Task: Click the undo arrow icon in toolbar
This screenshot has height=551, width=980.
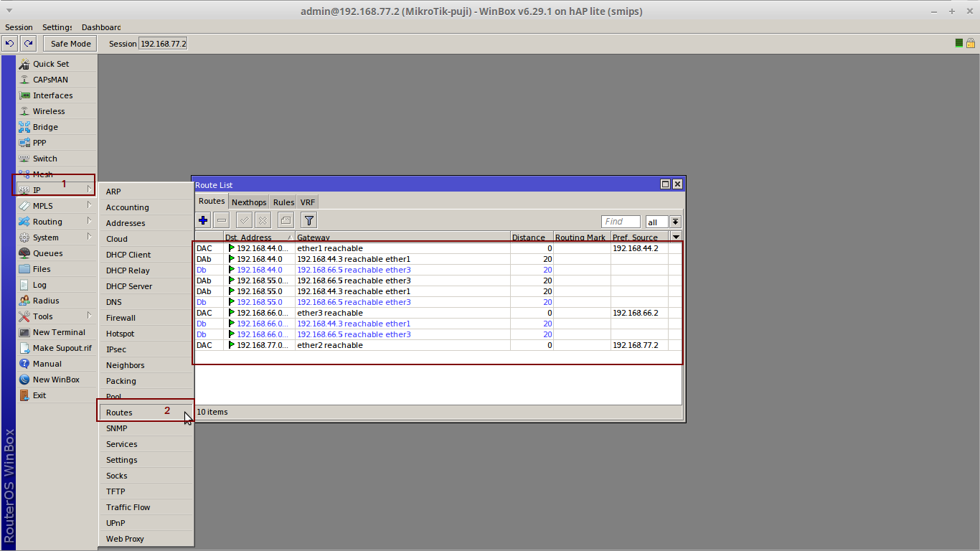Action: (x=9, y=43)
